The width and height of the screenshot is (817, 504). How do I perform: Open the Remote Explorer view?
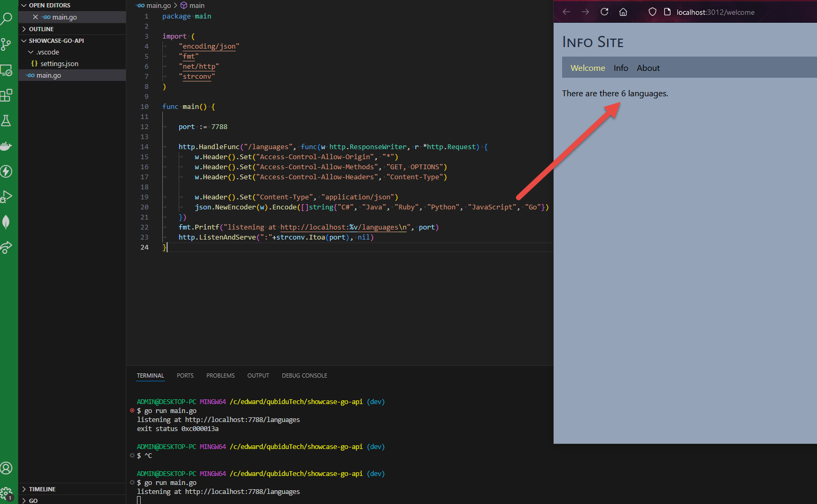click(6, 70)
